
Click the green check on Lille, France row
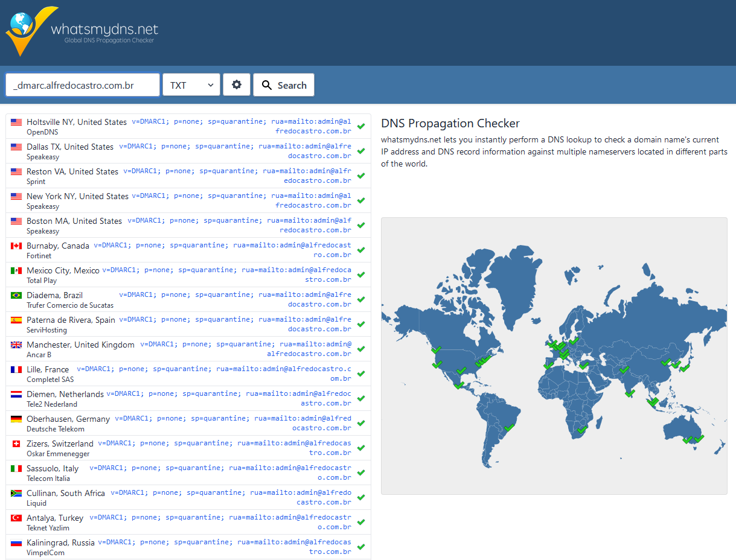click(361, 374)
